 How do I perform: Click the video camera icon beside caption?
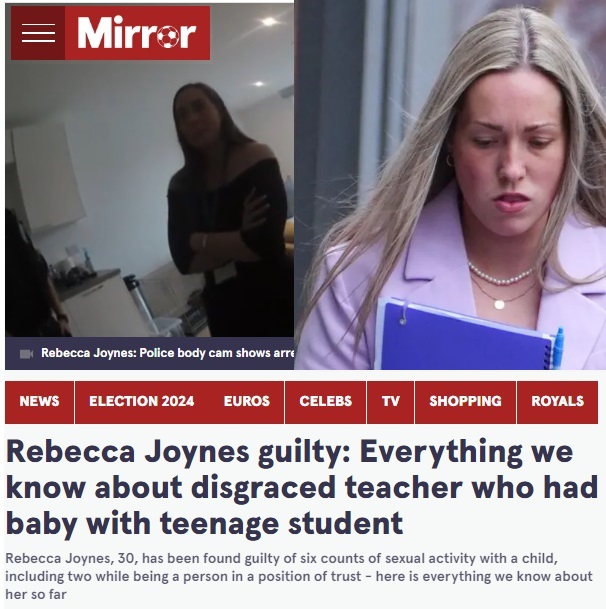26,354
